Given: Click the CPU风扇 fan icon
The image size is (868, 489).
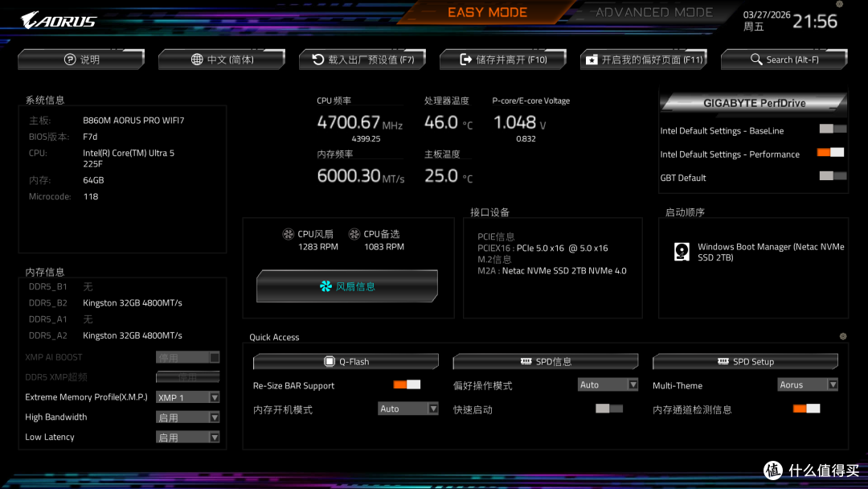Looking at the screenshot, I should (x=288, y=234).
